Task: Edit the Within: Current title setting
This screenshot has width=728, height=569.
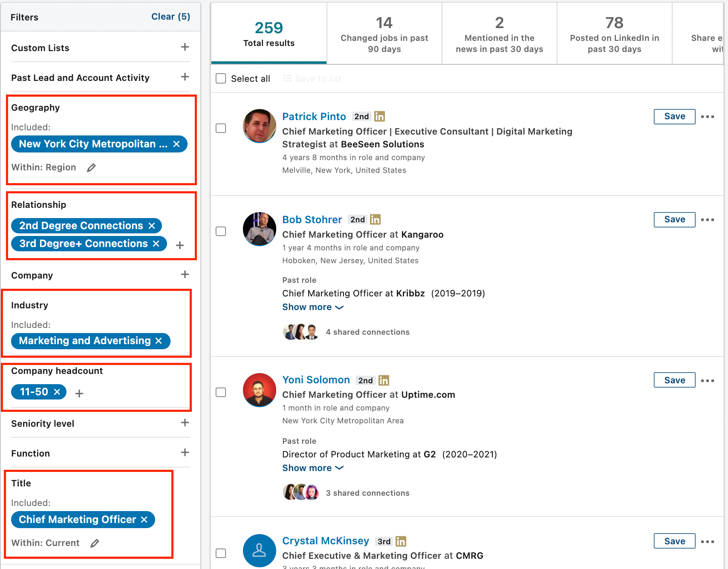Action: click(x=95, y=543)
